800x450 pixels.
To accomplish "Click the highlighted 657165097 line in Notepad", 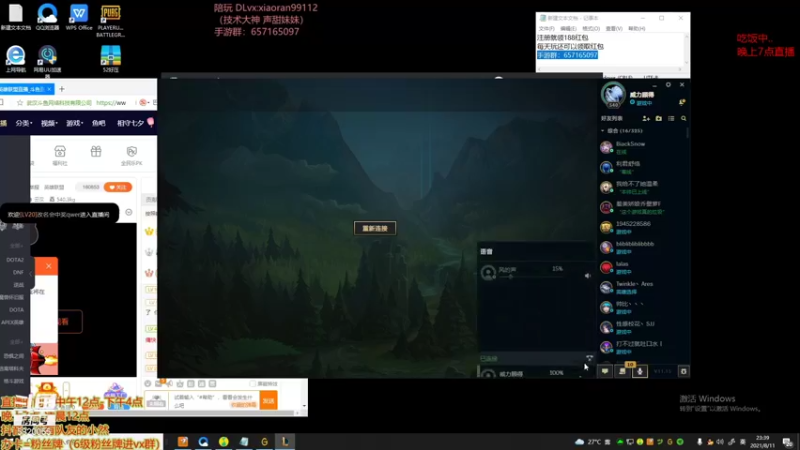I will click(567, 55).
